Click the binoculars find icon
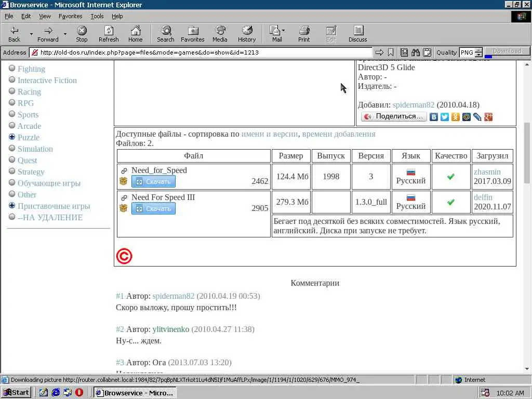Screen dimensions: 532x399 (416, 52)
